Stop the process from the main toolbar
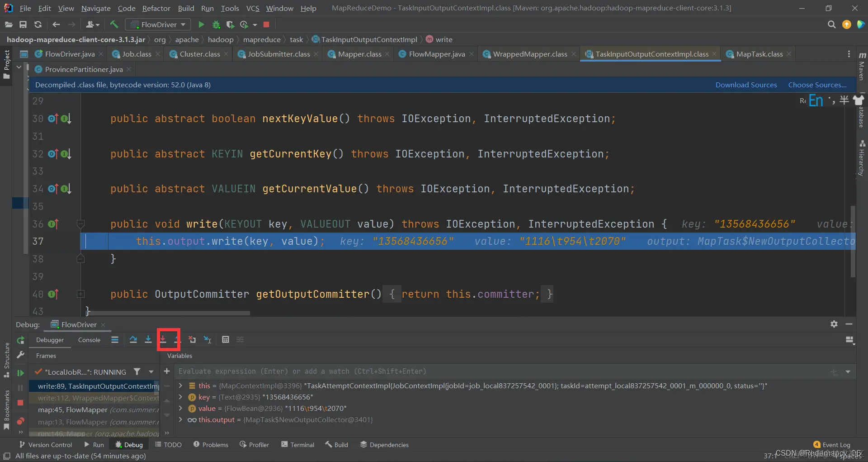This screenshot has height=462, width=868. tap(266, 24)
